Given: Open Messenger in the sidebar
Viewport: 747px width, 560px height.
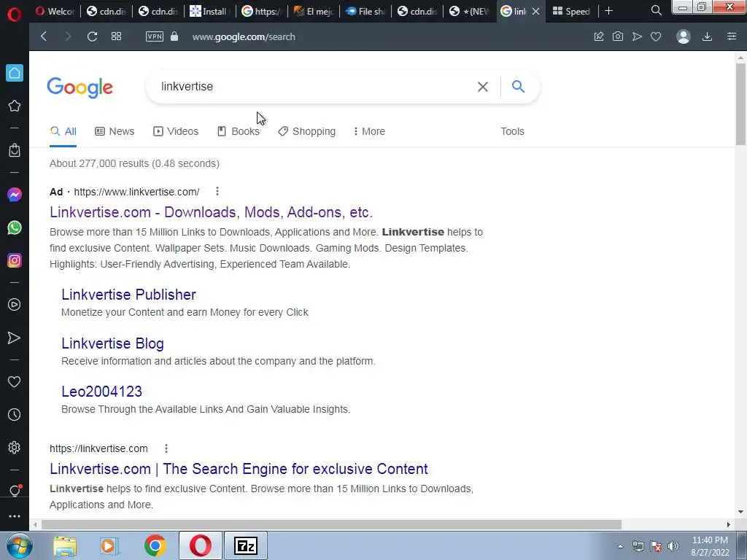Looking at the screenshot, I should 15,194.
